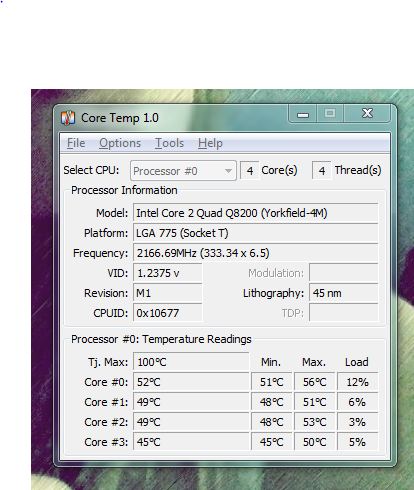
Task: Click Core #0 temperature reading 52°C
Action: [x=191, y=382]
